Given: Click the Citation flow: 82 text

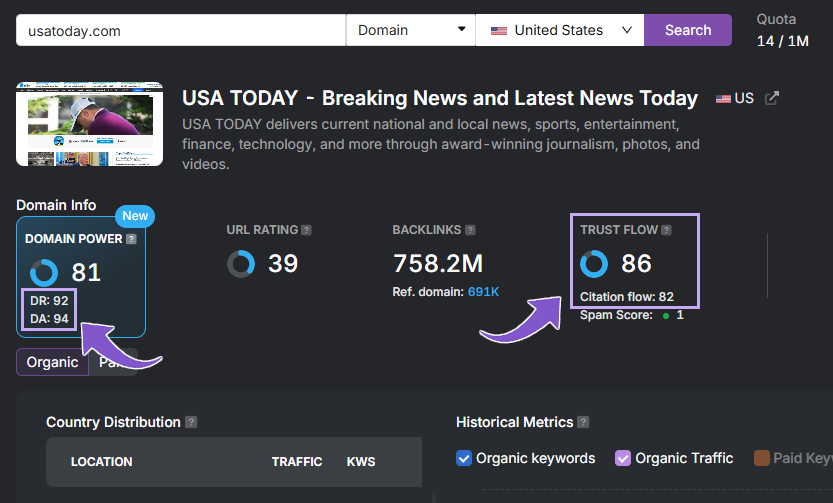Looking at the screenshot, I should [627, 297].
